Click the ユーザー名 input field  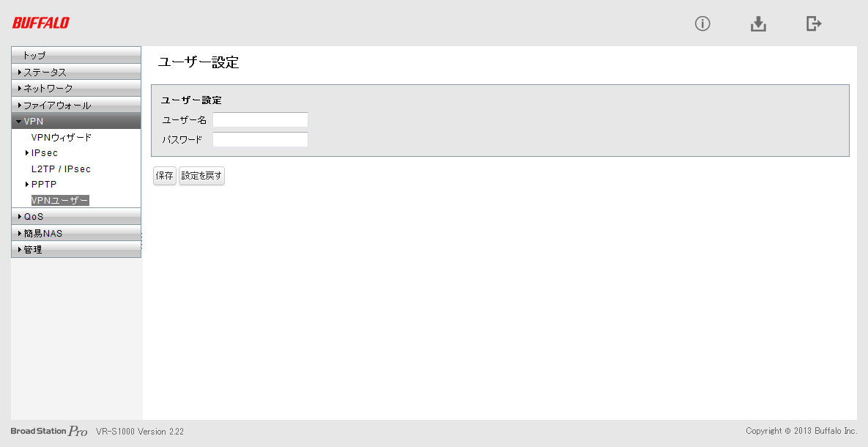pyautogui.click(x=260, y=120)
